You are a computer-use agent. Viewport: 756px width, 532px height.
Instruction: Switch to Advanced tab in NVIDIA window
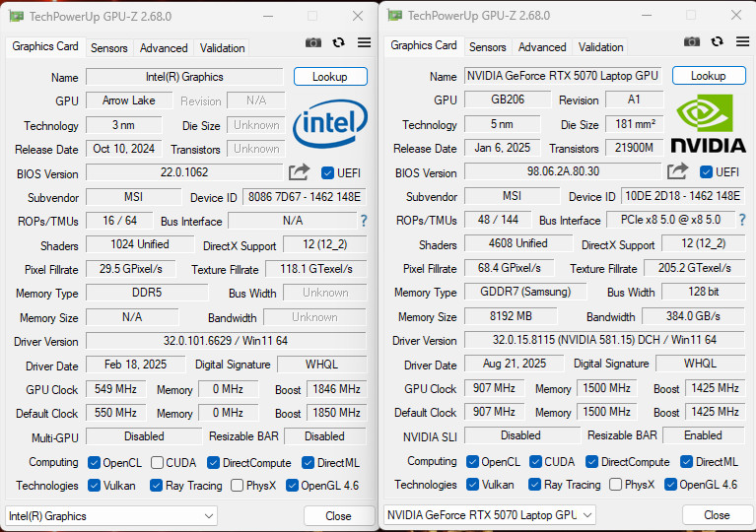pyautogui.click(x=542, y=47)
